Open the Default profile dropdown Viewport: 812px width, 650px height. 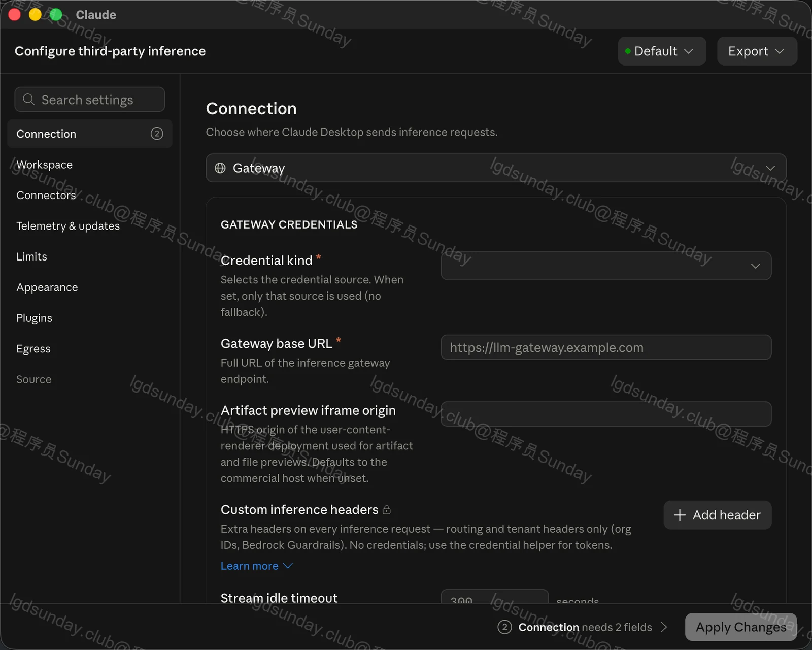tap(662, 51)
